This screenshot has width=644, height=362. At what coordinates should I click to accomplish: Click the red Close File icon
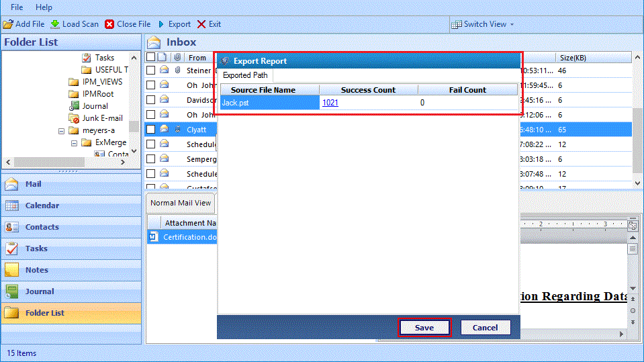[109, 24]
